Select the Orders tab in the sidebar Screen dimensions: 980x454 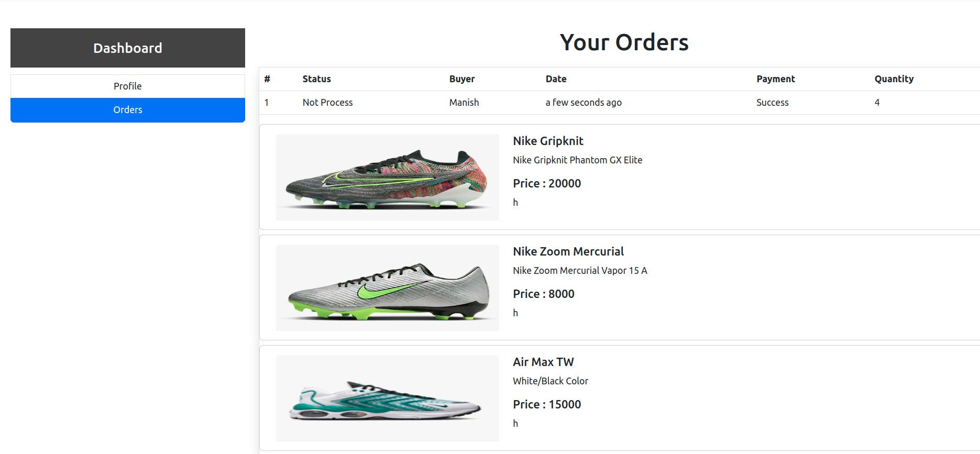127,110
